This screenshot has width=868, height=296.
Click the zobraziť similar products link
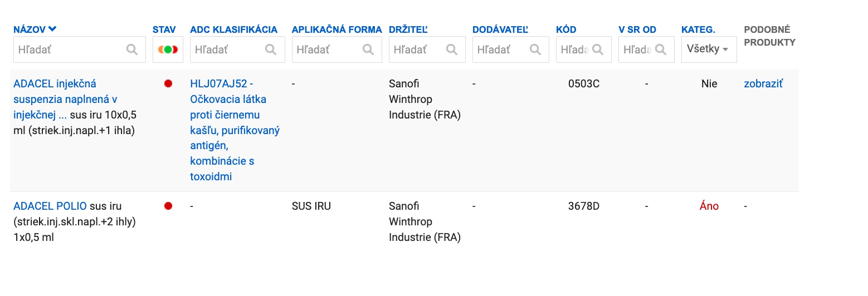[763, 83]
